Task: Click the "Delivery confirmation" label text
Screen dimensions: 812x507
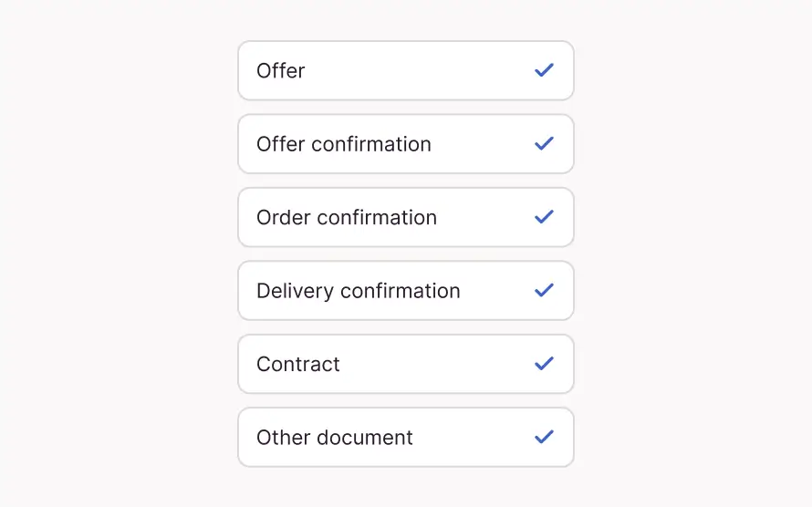Action: tap(359, 291)
